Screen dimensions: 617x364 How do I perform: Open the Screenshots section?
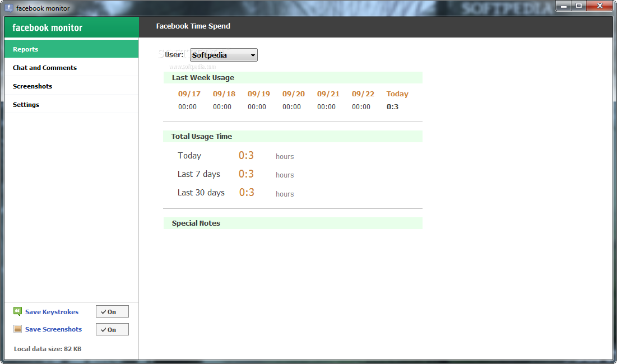(72, 86)
